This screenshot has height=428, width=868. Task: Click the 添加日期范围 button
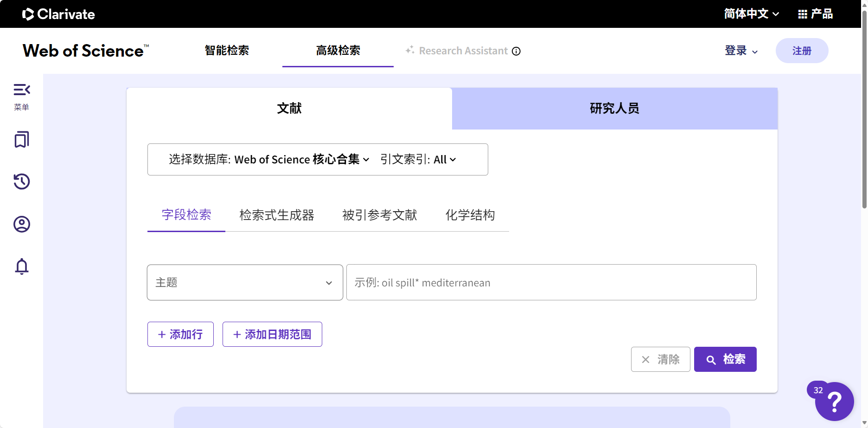(x=272, y=334)
